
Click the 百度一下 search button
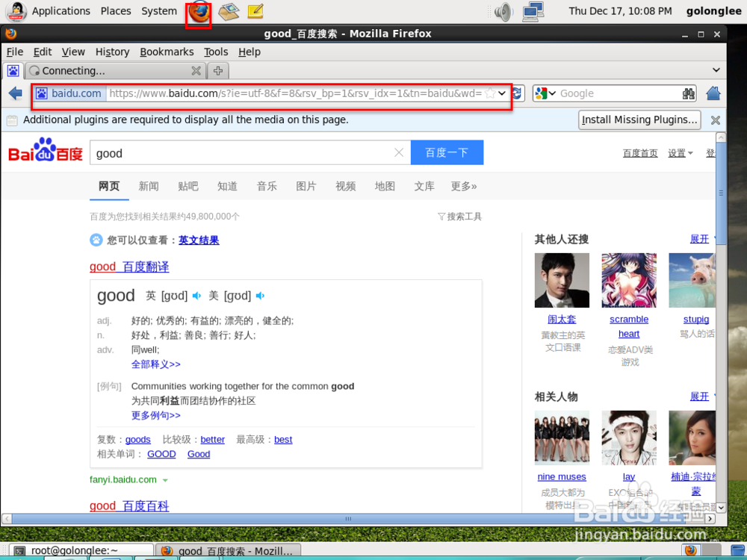coord(447,152)
